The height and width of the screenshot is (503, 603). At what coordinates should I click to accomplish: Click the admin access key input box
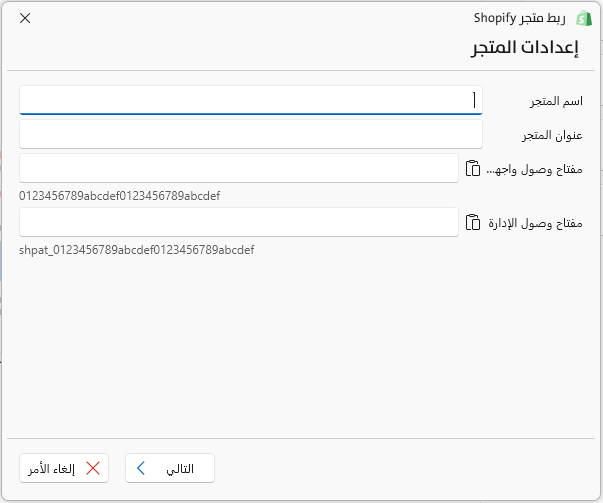pos(239,222)
